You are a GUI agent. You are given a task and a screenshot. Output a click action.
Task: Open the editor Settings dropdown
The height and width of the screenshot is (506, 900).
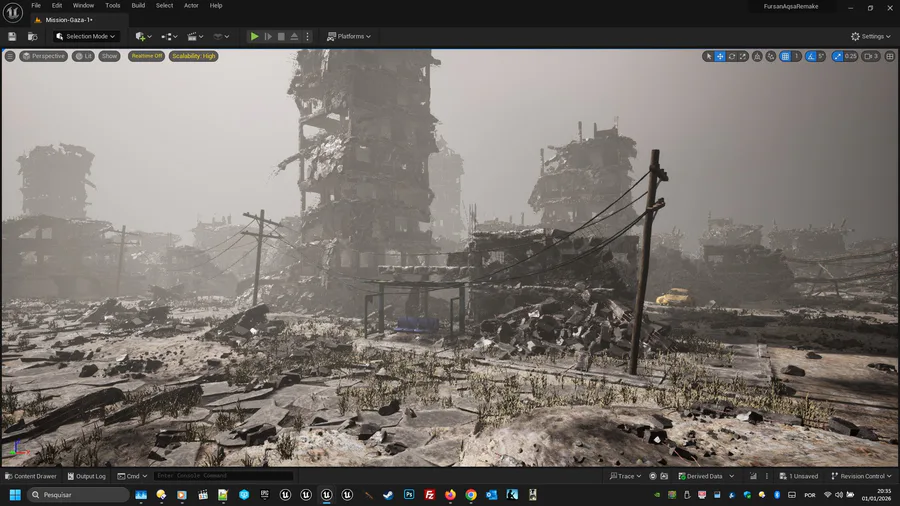click(870, 36)
